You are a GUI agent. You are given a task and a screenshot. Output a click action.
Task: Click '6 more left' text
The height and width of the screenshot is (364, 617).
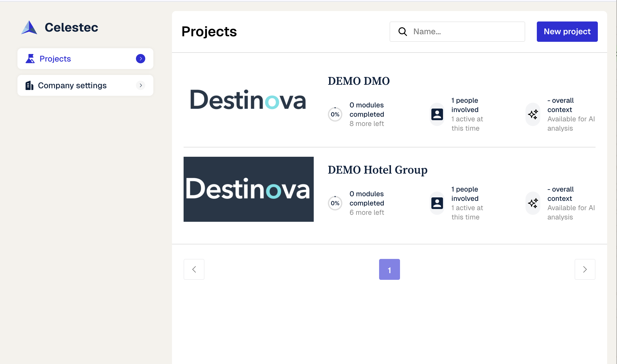[x=367, y=212]
